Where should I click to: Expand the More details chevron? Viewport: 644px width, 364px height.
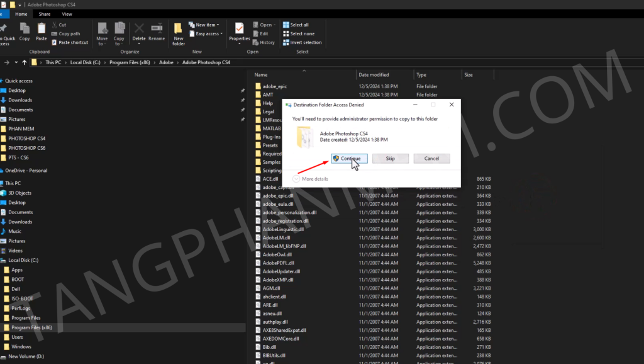point(296,179)
